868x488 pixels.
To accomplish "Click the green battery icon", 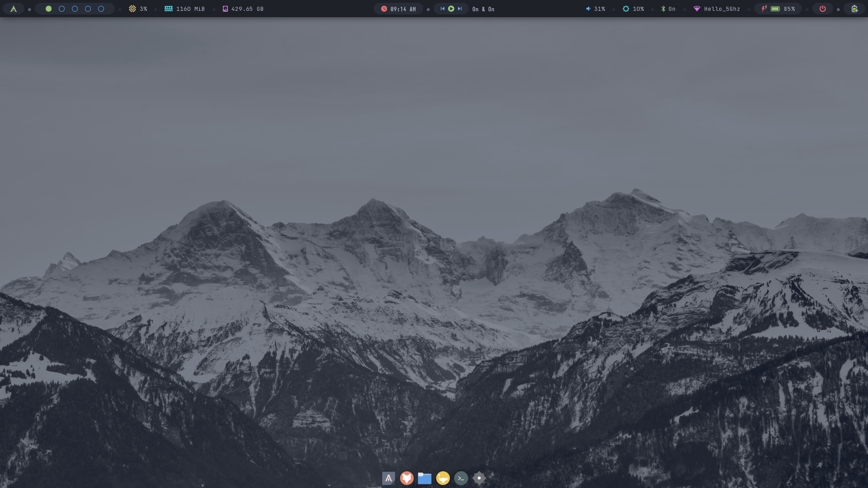I will click(775, 9).
